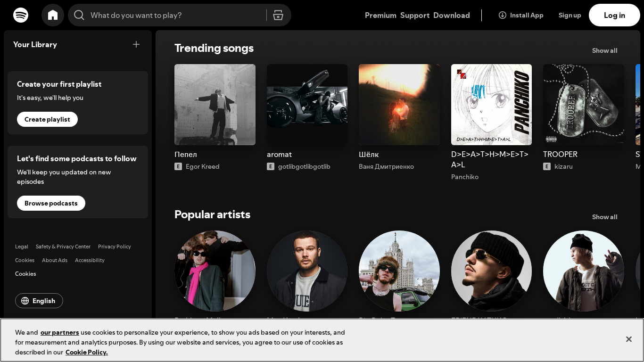Open the English language selector
Viewport: 644px width, 362px height.
point(39,301)
